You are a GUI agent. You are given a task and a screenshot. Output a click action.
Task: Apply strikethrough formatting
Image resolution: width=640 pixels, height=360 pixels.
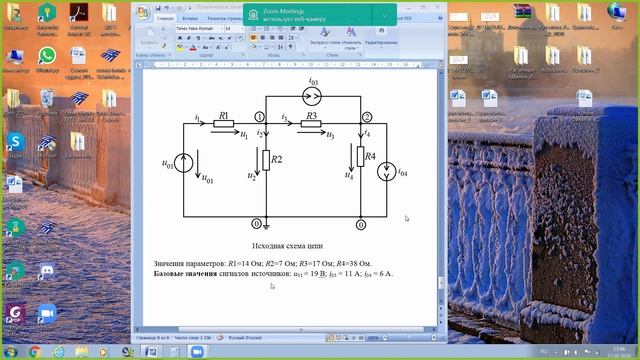click(211, 38)
